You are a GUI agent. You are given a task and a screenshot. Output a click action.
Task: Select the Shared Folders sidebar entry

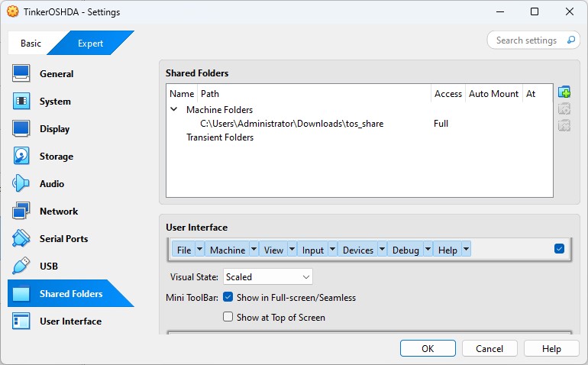(x=70, y=293)
